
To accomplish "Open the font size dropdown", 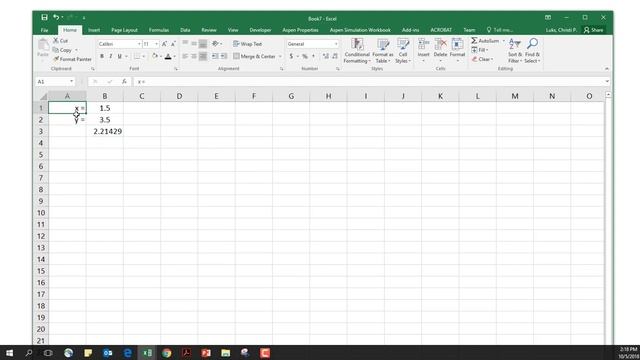I will click(x=156, y=44).
